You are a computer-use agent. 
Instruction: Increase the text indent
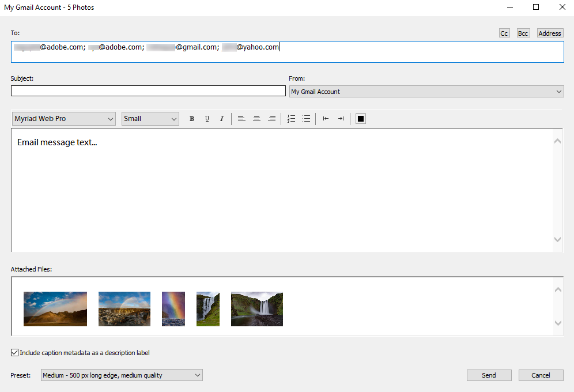tap(341, 119)
